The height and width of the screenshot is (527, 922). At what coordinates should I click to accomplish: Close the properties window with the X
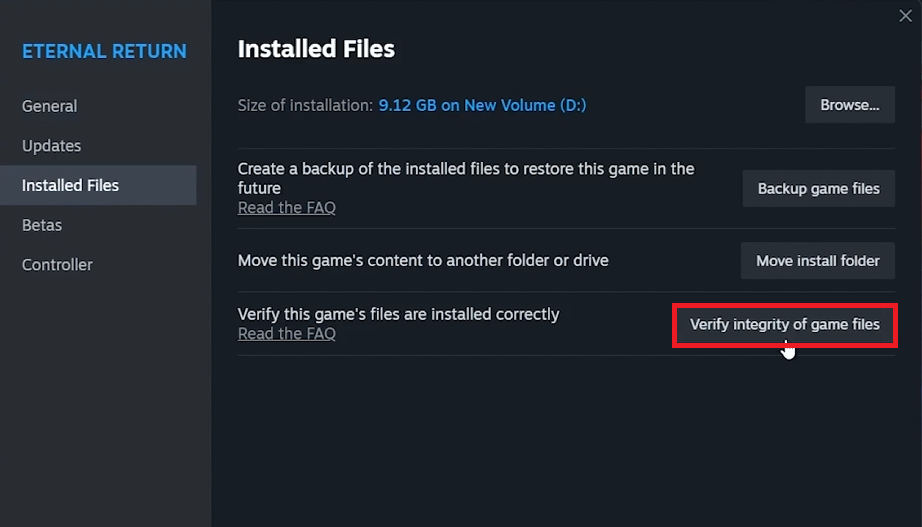click(x=905, y=16)
